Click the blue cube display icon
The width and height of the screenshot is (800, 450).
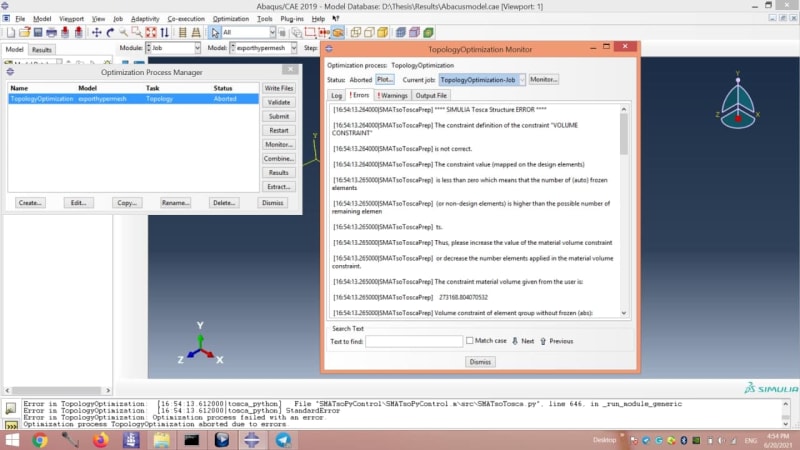pos(401,33)
